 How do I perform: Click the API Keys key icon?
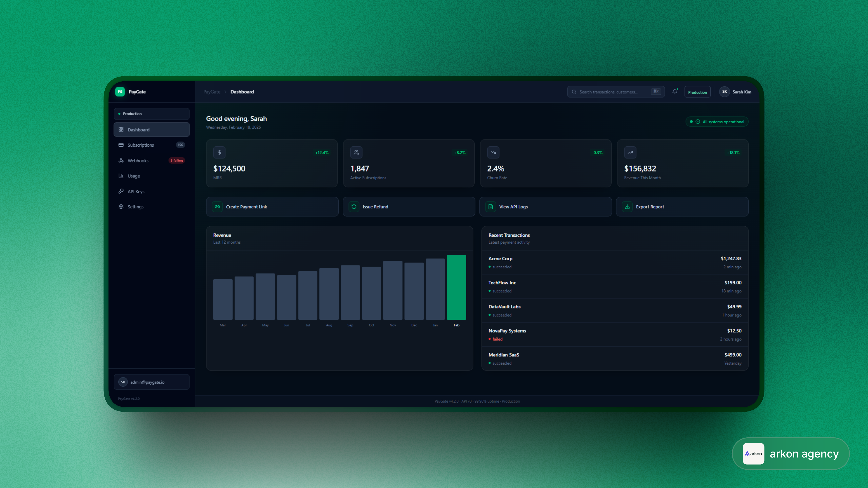click(121, 191)
